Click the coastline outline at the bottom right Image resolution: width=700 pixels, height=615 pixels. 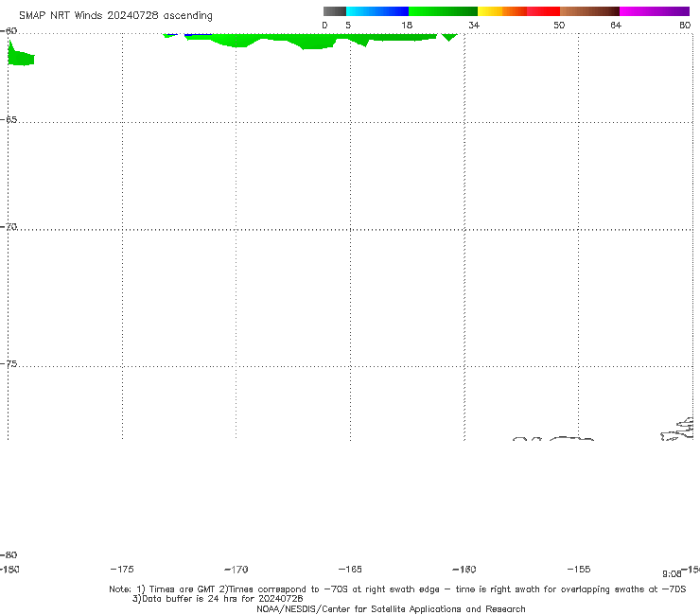click(x=677, y=430)
